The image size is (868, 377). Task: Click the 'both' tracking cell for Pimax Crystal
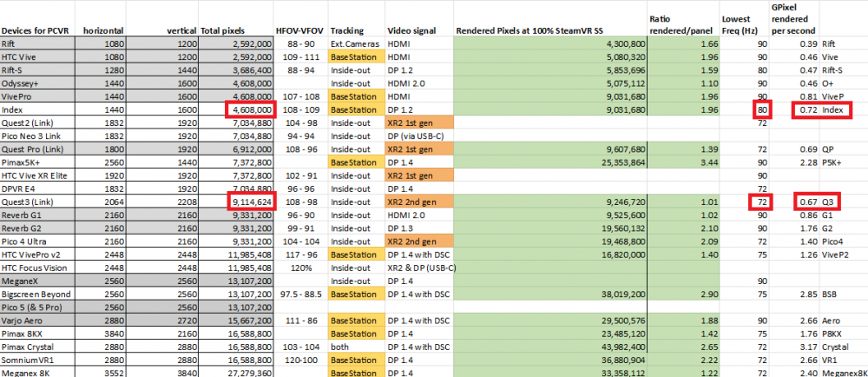340,347
